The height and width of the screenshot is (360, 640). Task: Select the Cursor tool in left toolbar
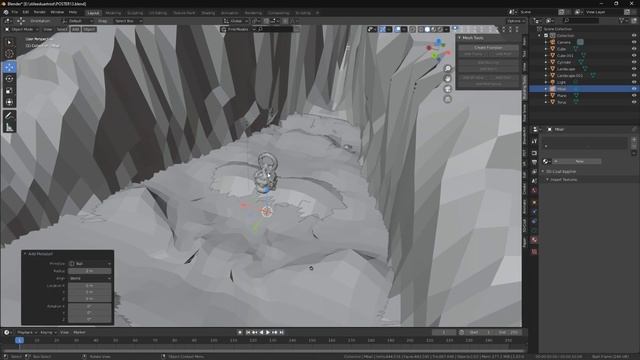pos(9,54)
